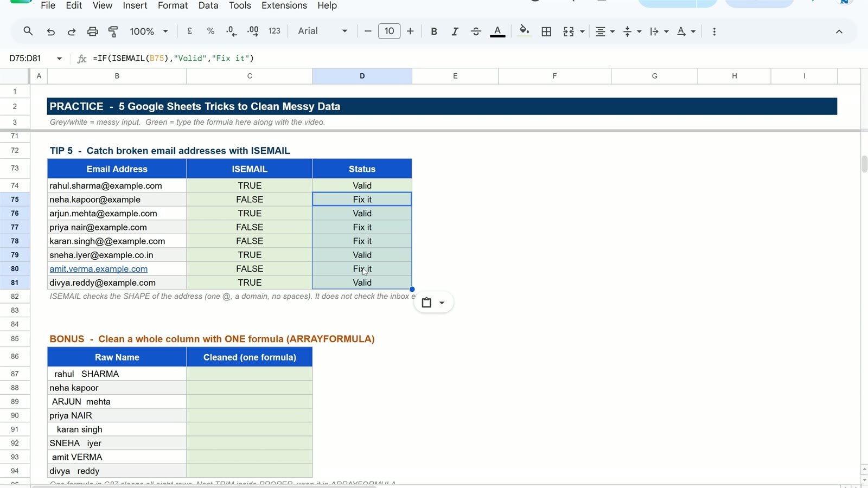The height and width of the screenshot is (488, 868).
Task: Click the vertical scrollbar thumb
Action: [864, 164]
